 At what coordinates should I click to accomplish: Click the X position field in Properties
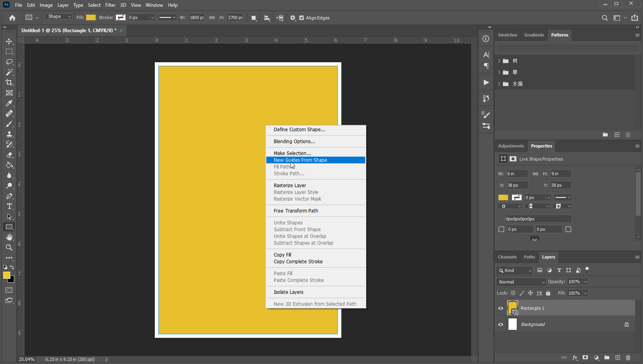[517, 185]
